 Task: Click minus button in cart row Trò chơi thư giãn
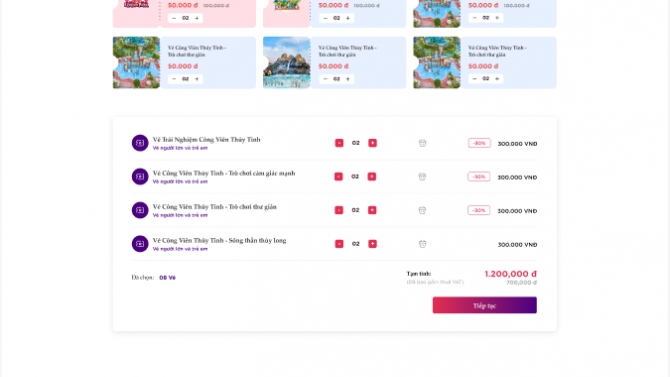coord(339,210)
